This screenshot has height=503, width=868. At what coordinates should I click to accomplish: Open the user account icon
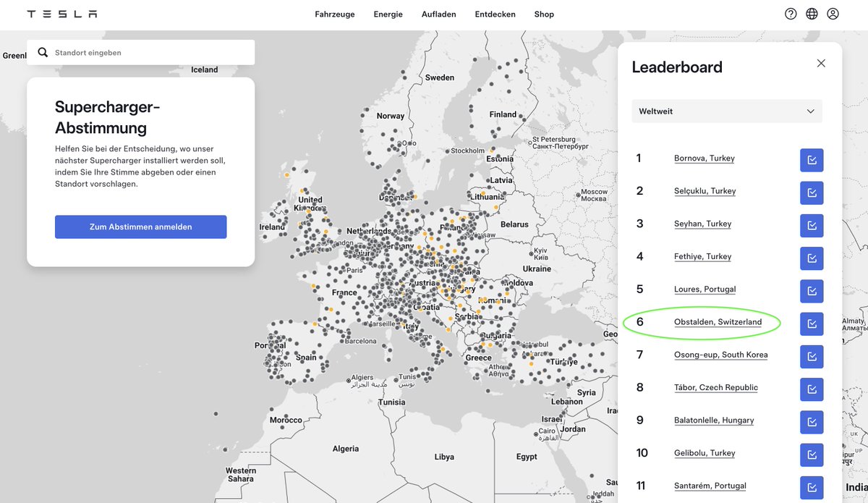[833, 14]
